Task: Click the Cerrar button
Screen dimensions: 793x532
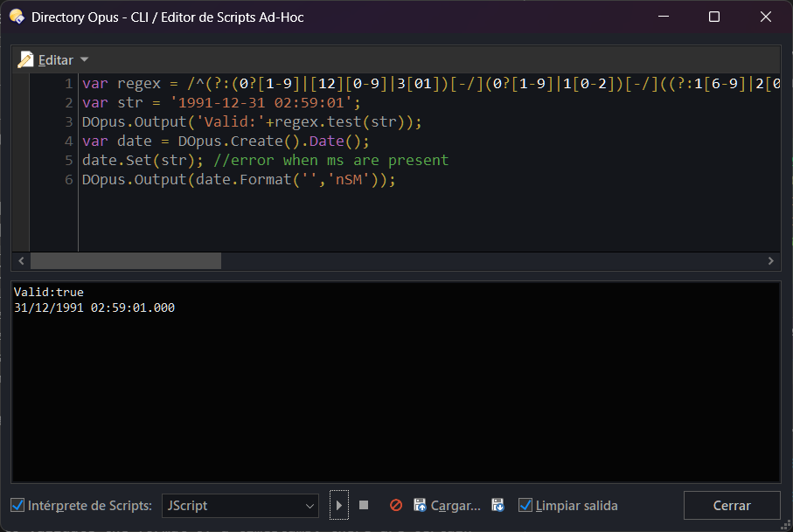Action: pos(732,506)
